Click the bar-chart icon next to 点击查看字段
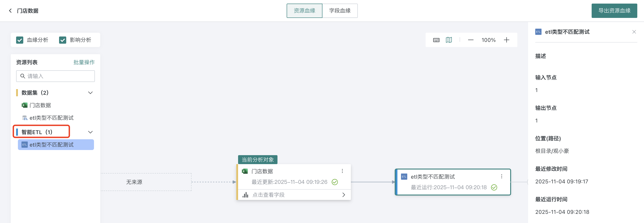Viewport: 644px width, 223px height. (245, 195)
